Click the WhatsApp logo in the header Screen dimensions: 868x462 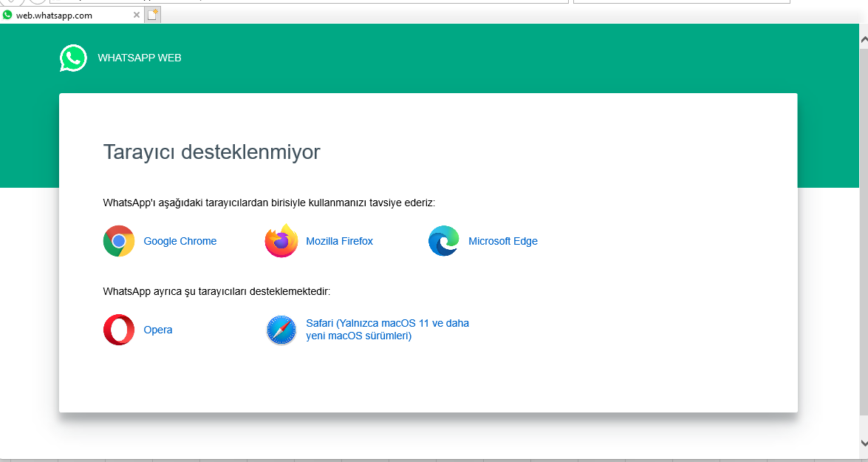(x=73, y=58)
